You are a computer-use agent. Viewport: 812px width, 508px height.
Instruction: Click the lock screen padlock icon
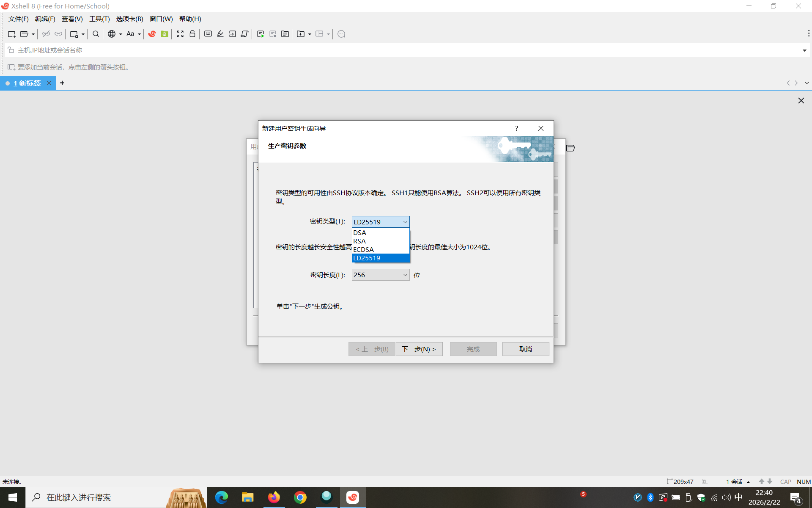(192, 34)
